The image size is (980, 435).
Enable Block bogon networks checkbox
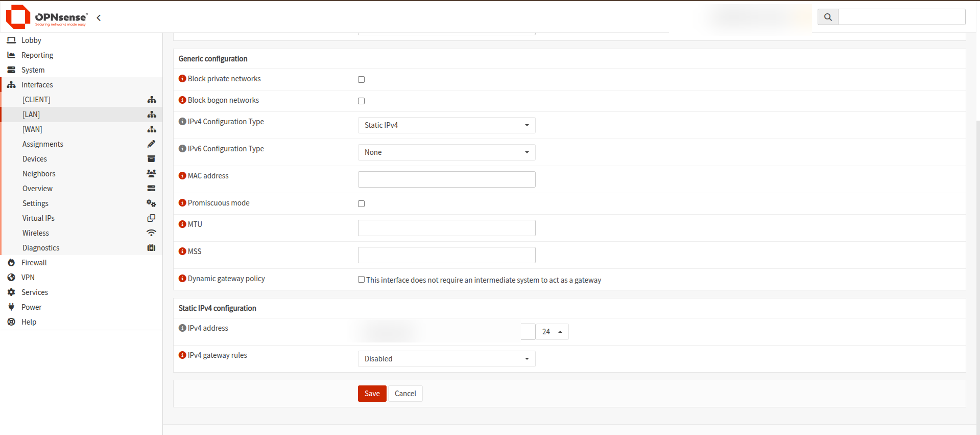(362, 101)
